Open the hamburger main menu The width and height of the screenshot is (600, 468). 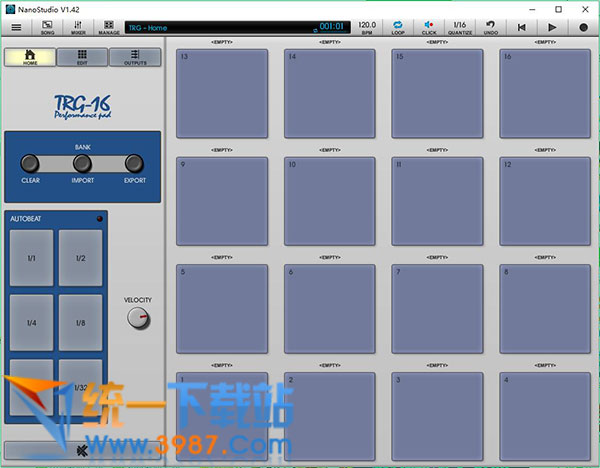[x=16, y=27]
